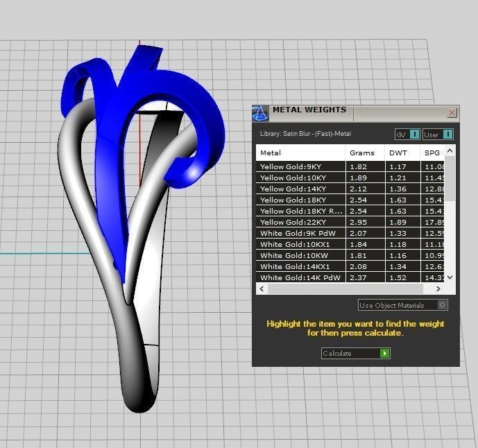This screenshot has width=478, height=448.
Task: Select the Yellow Gold:9KY row
Action: [350, 166]
